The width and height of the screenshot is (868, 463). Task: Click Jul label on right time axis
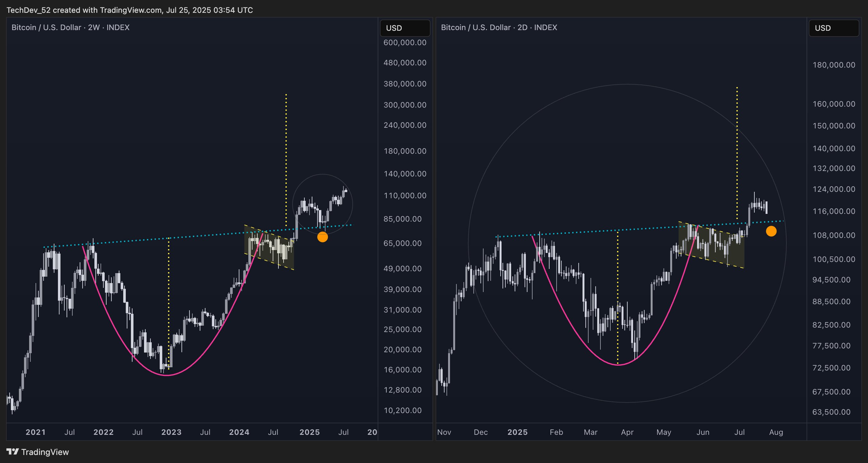[x=739, y=432]
